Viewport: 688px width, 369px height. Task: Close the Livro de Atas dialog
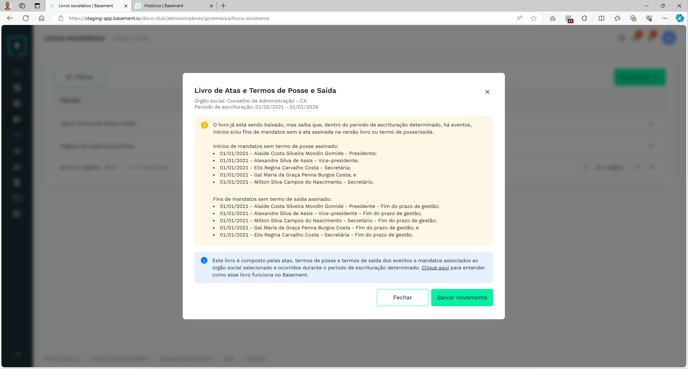(487, 92)
